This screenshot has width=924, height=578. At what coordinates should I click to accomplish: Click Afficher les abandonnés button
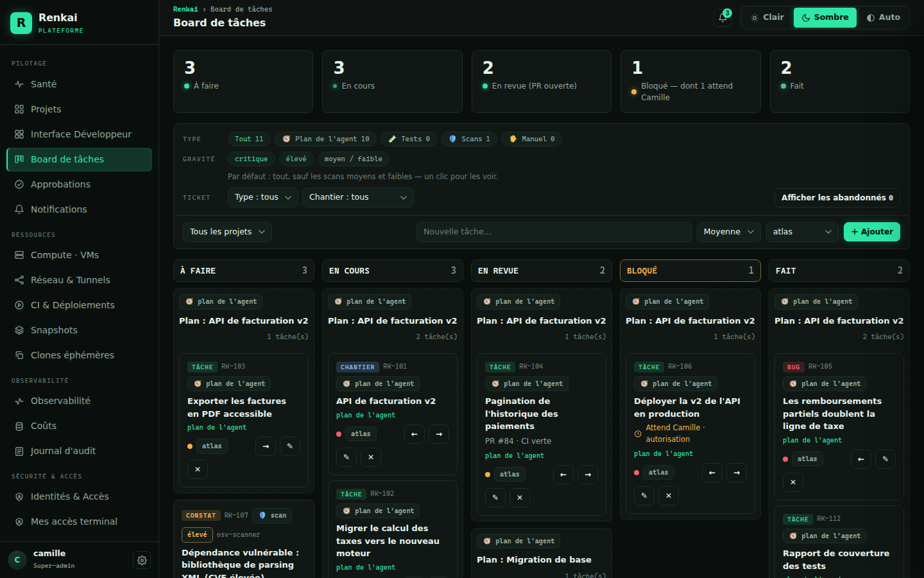[837, 198]
